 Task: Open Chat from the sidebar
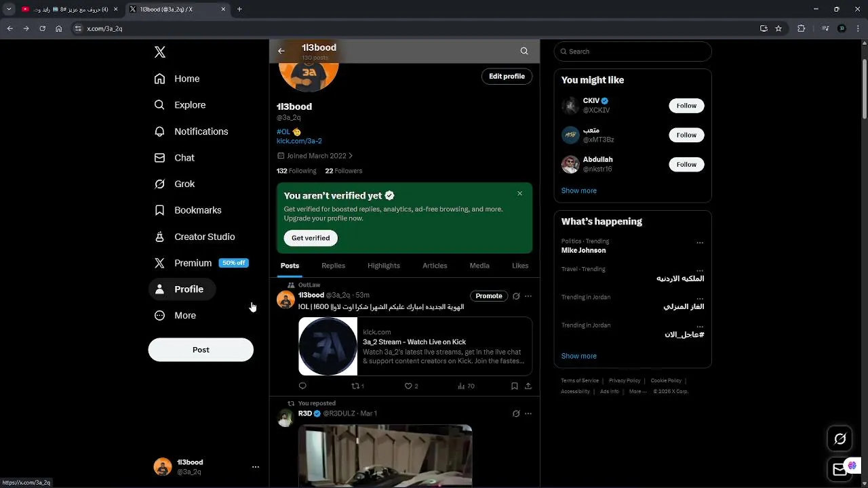pyautogui.click(x=174, y=158)
